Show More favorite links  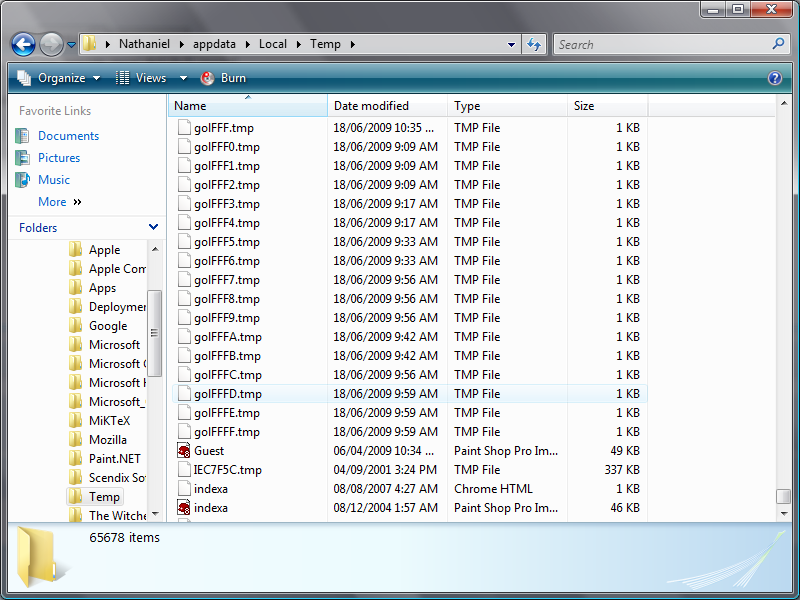tap(60, 202)
